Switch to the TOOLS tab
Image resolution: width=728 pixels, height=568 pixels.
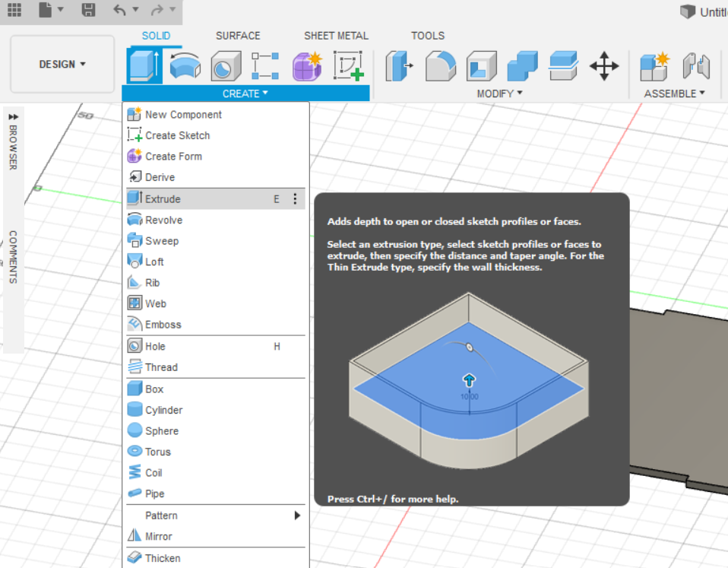(428, 36)
